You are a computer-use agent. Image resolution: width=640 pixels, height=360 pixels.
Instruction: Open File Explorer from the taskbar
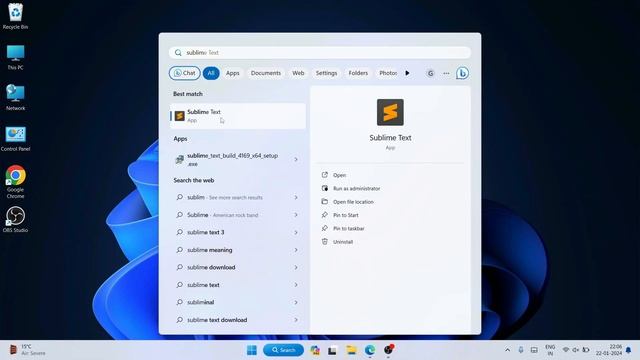pyautogui.click(x=351, y=350)
